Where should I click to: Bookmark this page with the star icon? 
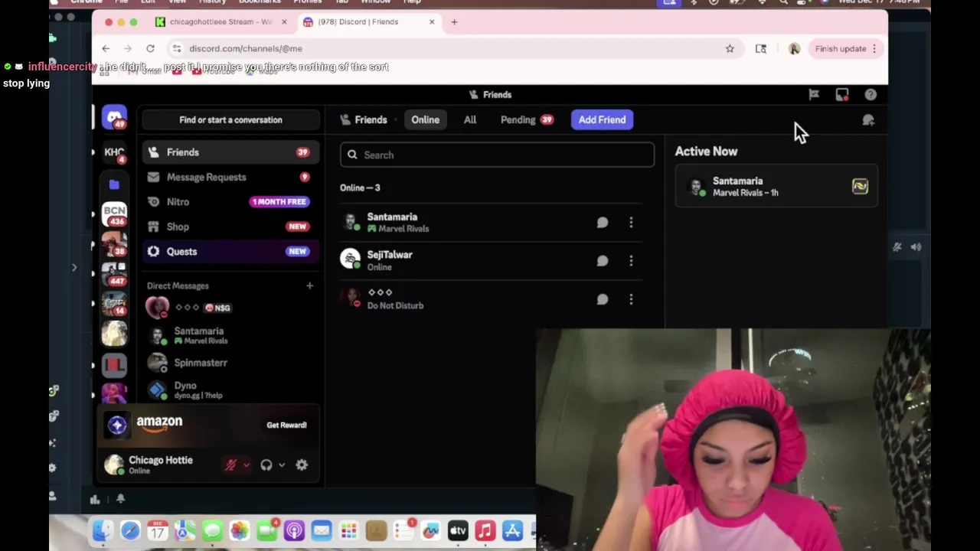pos(730,48)
